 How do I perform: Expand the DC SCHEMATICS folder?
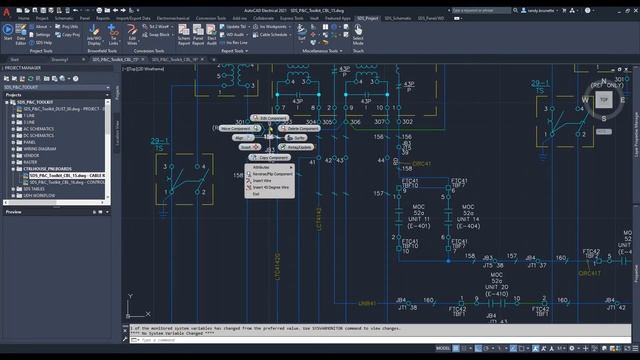pyautogui.click(x=13, y=136)
